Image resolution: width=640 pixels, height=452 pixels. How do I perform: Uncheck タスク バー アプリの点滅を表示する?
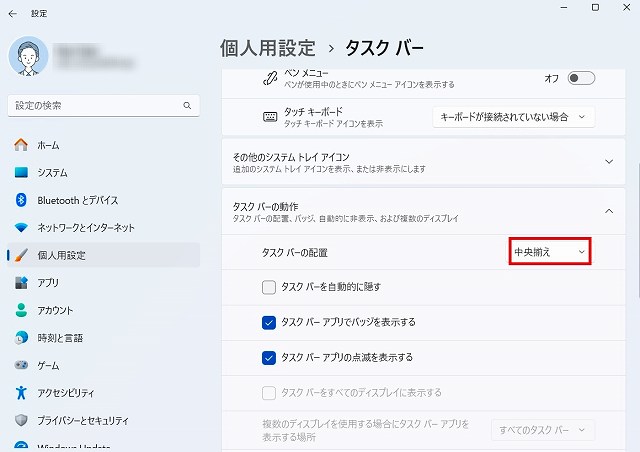coord(268,357)
